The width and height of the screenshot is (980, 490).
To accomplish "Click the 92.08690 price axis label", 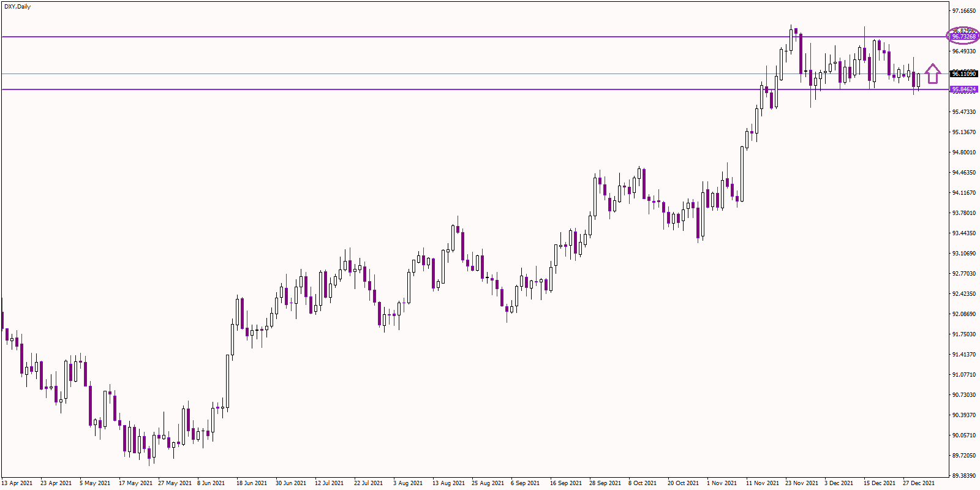I will click(964, 314).
